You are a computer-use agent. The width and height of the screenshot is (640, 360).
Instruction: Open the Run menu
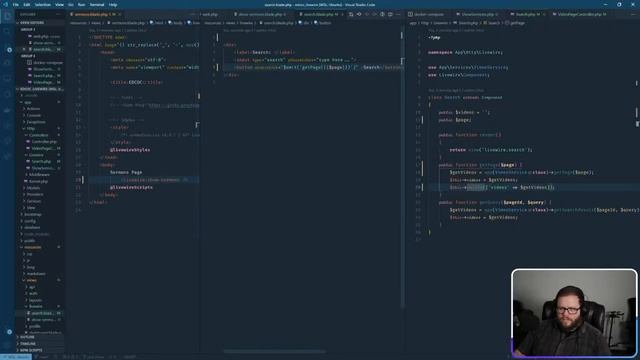[82, 4]
